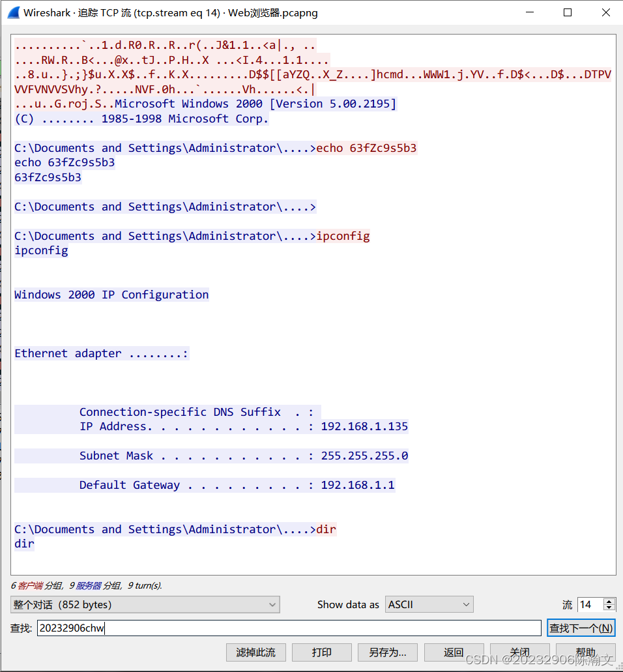Increase the stream number stepper up arrow
623x672 pixels.
[609, 602]
